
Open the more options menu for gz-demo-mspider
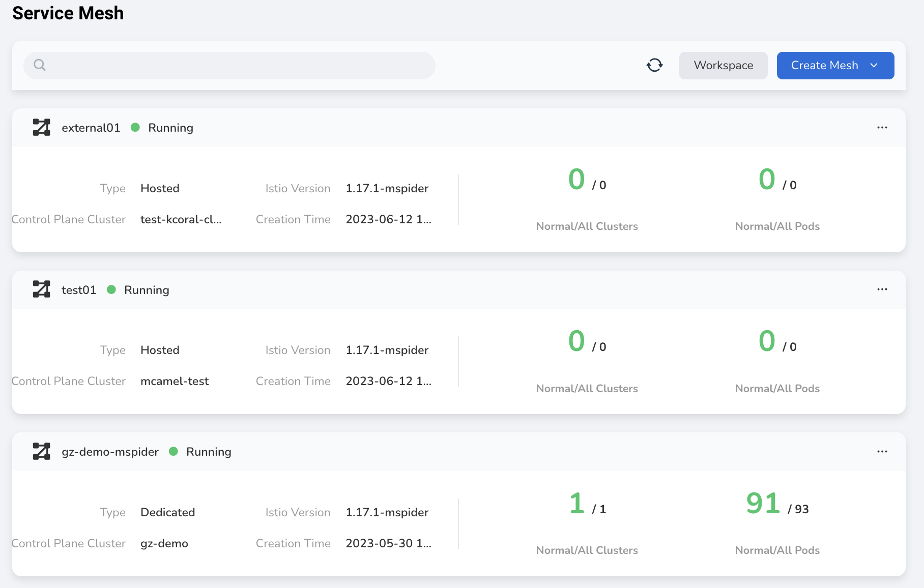pos(882,452)
